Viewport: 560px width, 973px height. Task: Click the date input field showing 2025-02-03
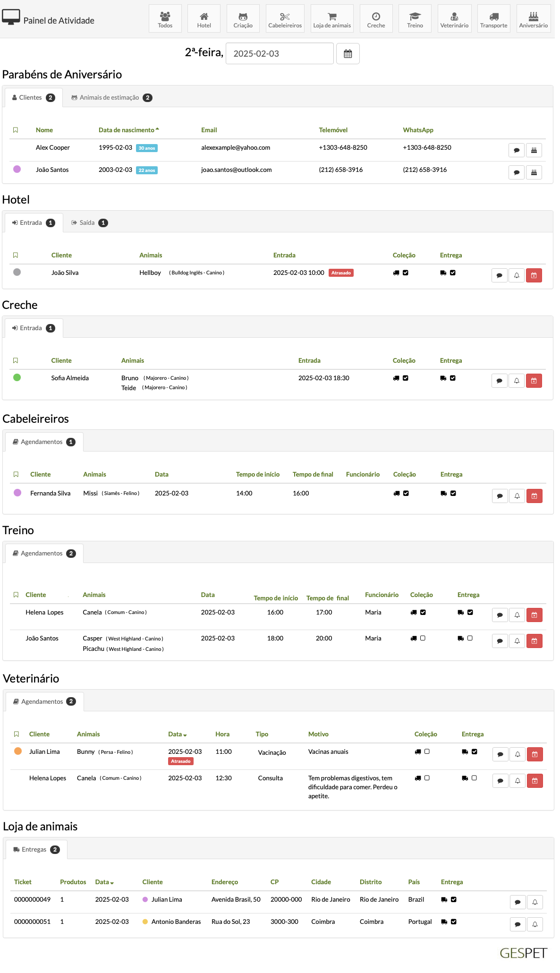(x=280, y=54)
